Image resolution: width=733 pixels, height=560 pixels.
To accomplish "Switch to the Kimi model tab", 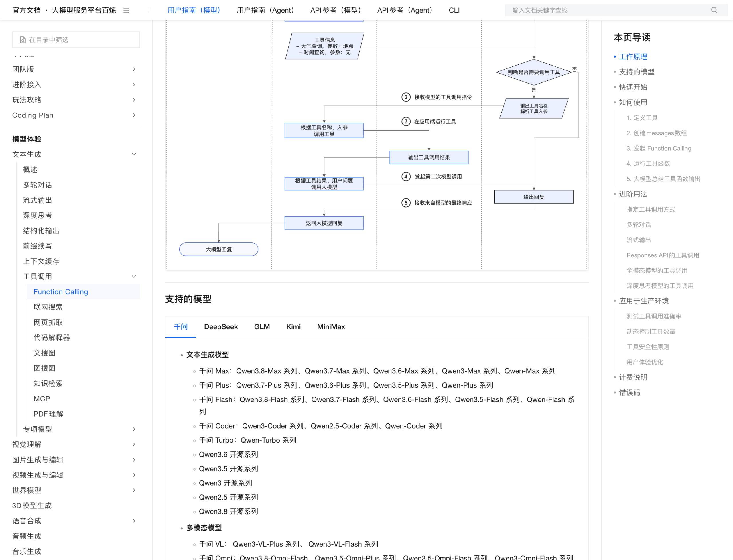I will [293, 327].
